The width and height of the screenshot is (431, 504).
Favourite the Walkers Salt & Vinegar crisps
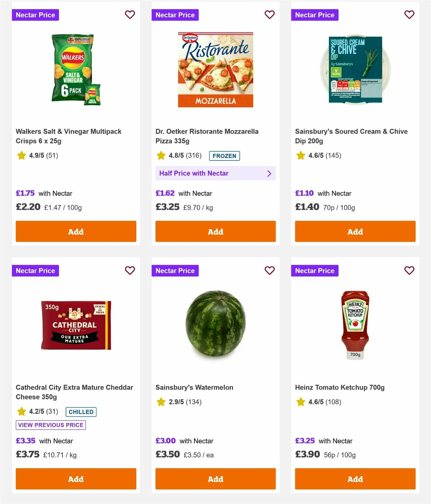pos(130,15)
